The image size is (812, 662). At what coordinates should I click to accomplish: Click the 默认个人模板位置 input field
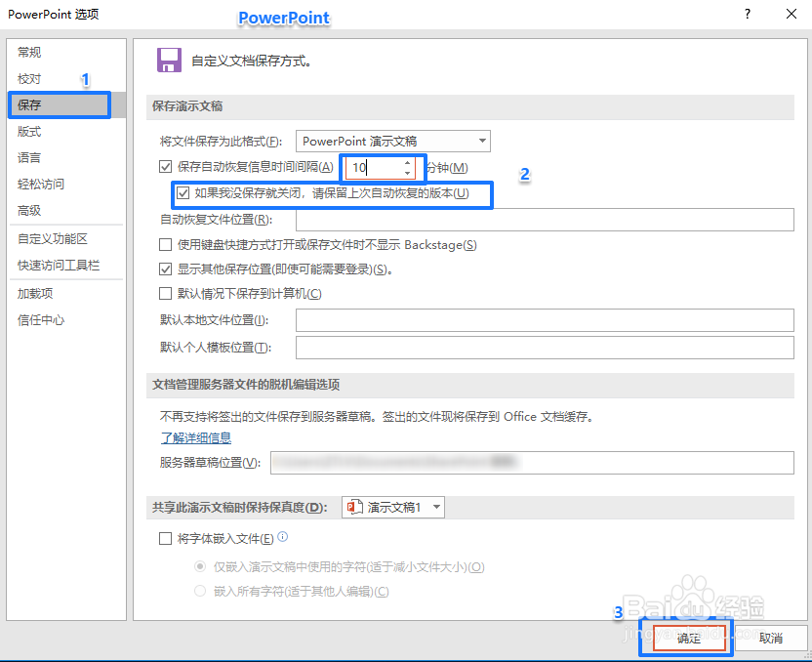point(545,348)
